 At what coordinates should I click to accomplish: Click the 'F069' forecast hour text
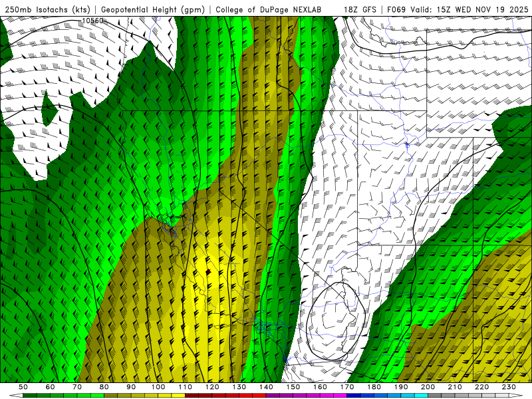[396, 10]
